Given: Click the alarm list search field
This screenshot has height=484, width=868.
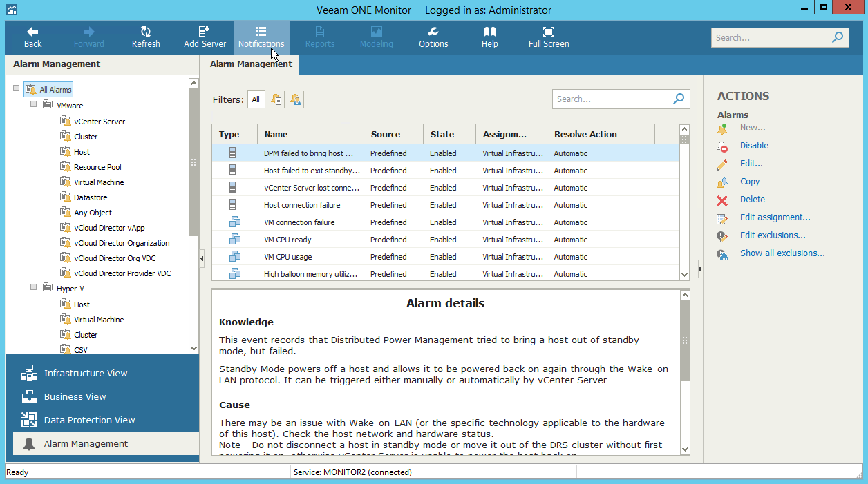Looking at the screenshot, I should [612, 99].
